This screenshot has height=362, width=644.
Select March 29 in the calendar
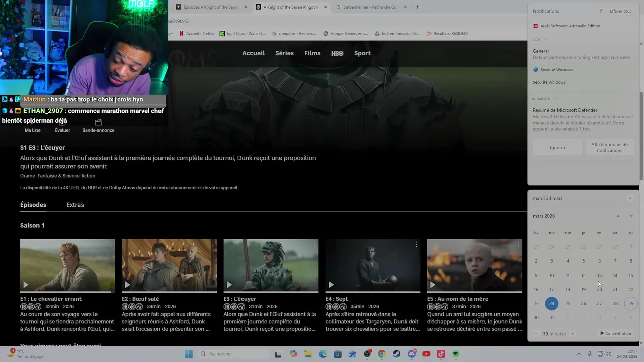[x=631, y=304]
